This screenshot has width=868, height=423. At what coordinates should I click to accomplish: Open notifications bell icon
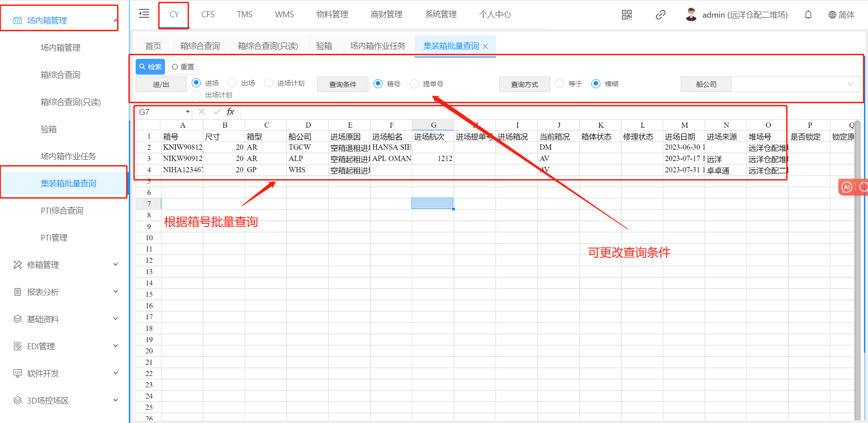coord(808,15)
